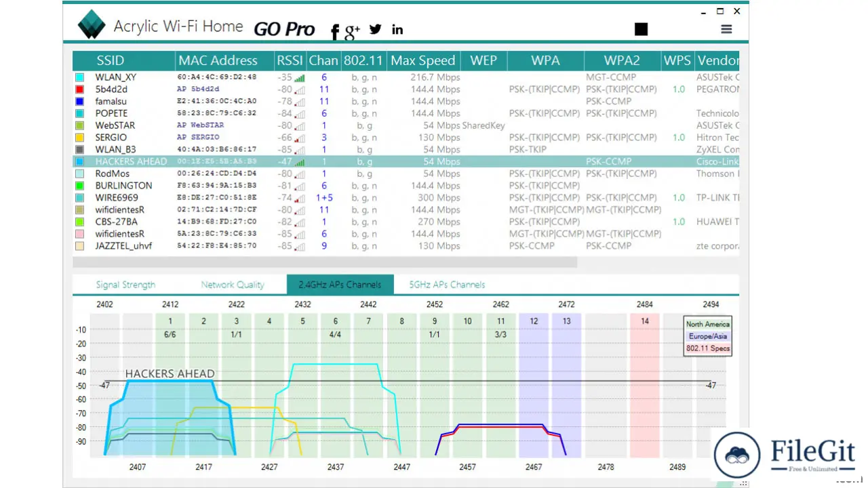Stop scanning with the black square button

[641, 28]
